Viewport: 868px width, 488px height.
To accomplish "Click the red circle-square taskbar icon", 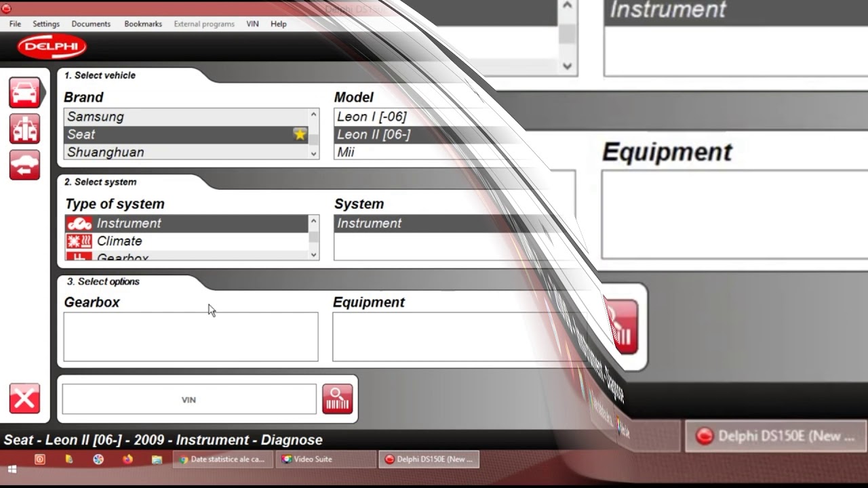I will click(x=40, y=460).
